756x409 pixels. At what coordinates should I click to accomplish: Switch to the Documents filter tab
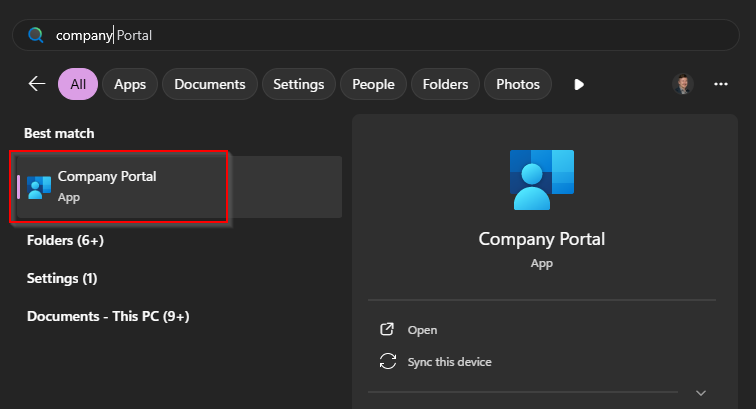210,84
